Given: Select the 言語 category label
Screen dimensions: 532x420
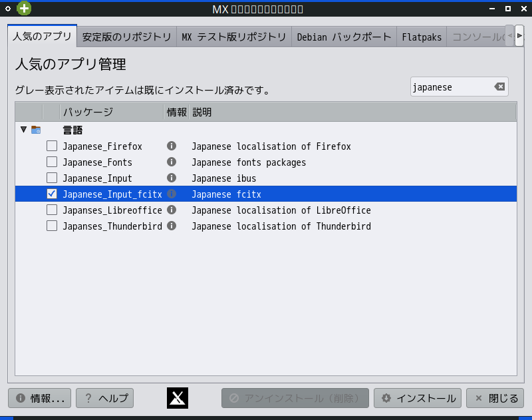Looking at the screenshot, I should [x=72, y=130].
